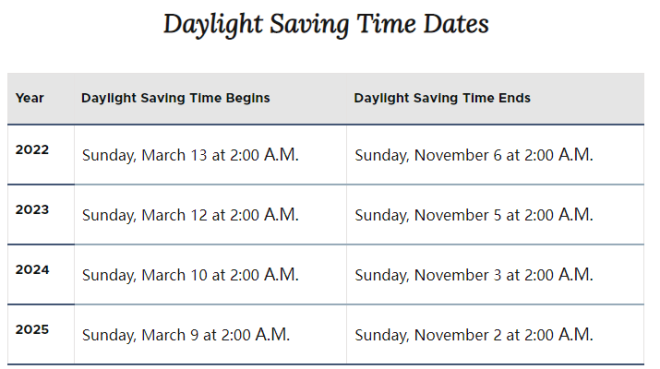
Task: Click the Sunday, November 6 end date
Action: (474, 155)
